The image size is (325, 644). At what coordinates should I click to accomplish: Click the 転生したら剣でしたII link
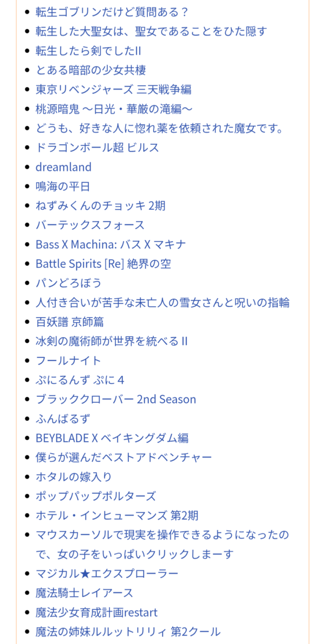pos(89,50)
